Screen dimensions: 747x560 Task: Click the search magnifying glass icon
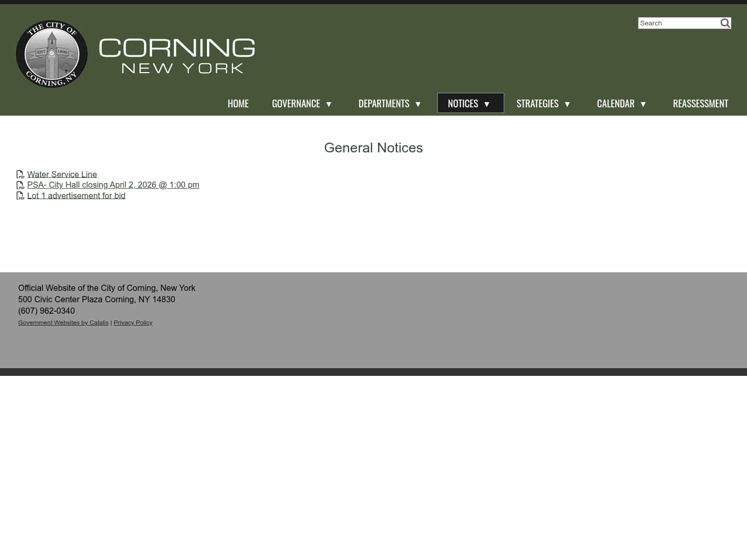(725, 23)
